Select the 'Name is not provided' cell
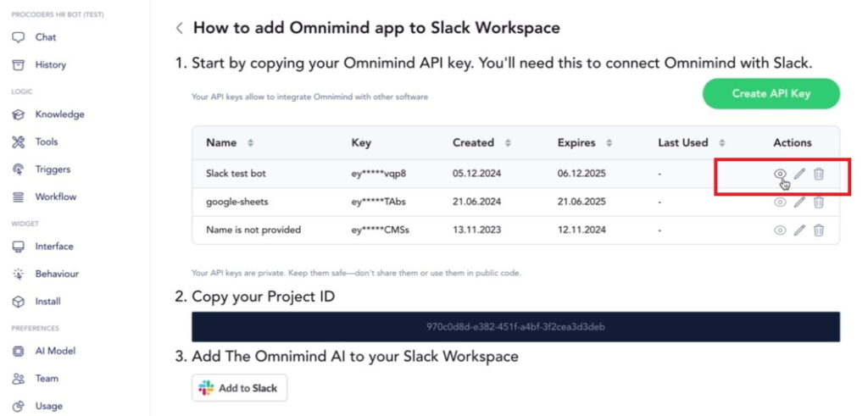 (x=253, y=230)
